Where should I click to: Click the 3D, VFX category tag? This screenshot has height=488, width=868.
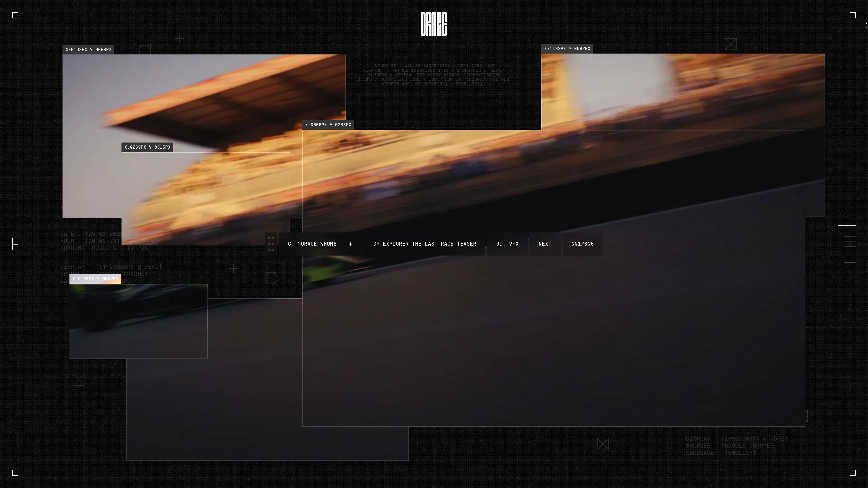pos(507,244)
